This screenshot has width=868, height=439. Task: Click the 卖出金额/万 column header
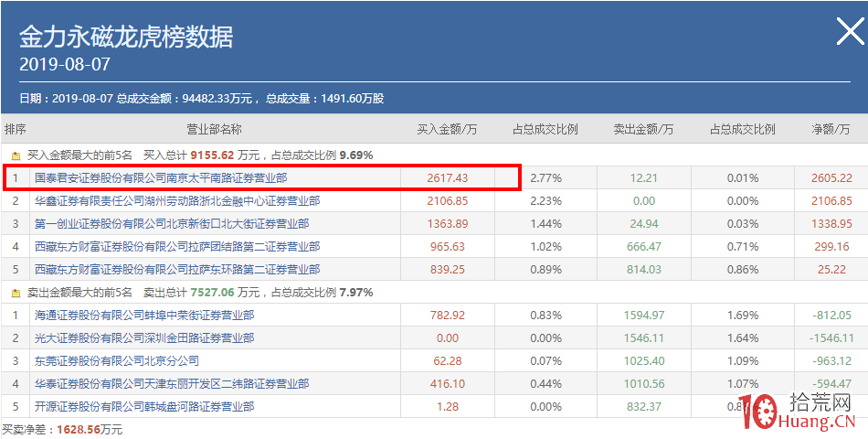(x=644, y=129)
